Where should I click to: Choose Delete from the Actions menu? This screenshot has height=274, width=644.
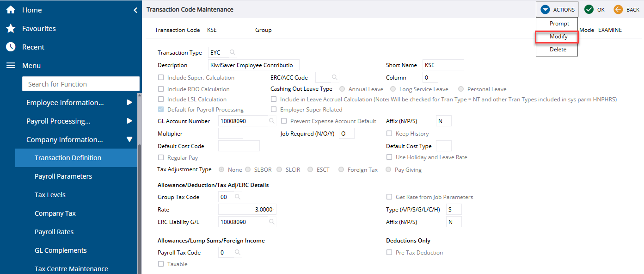pyautogui.click(x=558, y=50)
